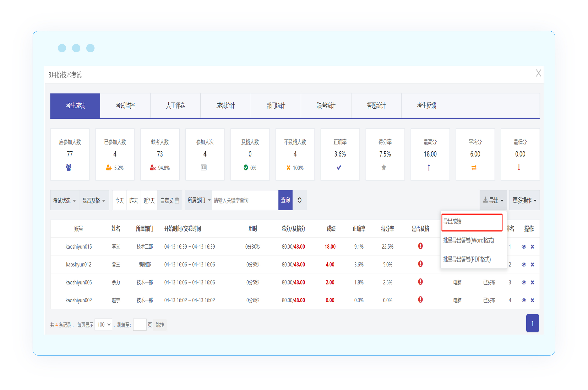Delete record X icon for kaoshiyun005
The image size is (588, 390).
pos(532,282)
